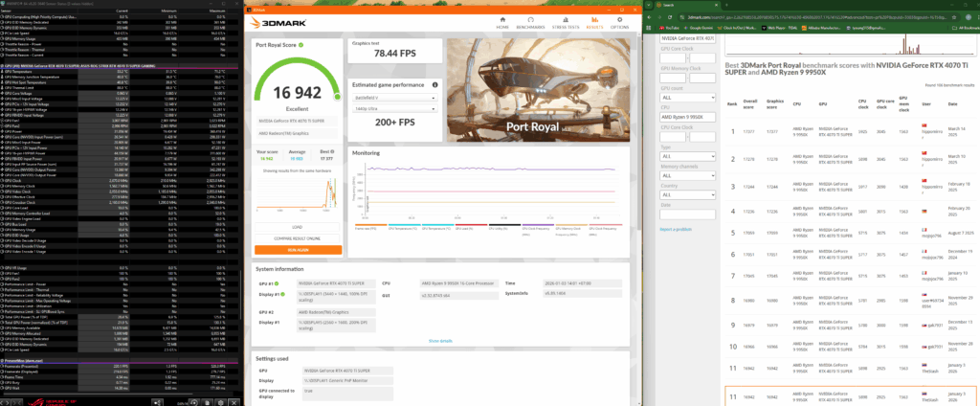Click the HWiNFO close X toolbar icon
Image resolution: width=980 pixels, height=406 pixels.
click(234, 403)
